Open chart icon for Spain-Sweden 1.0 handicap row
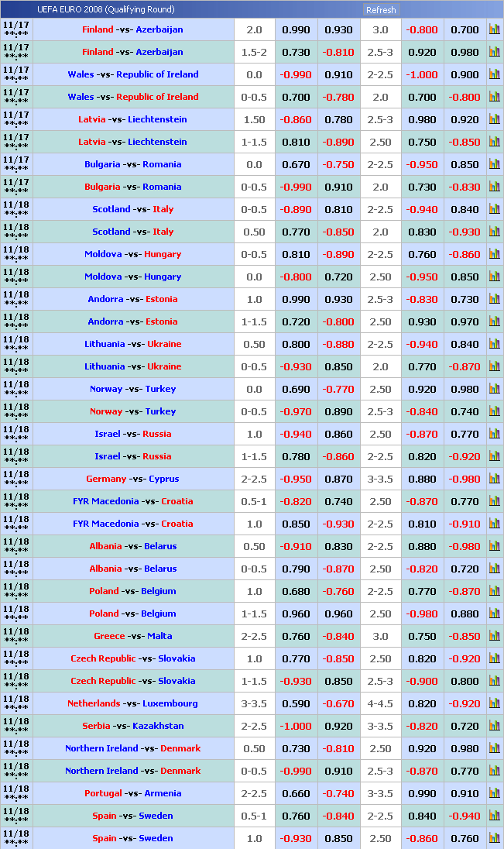The image size is (504, 849). coord(494,838)
